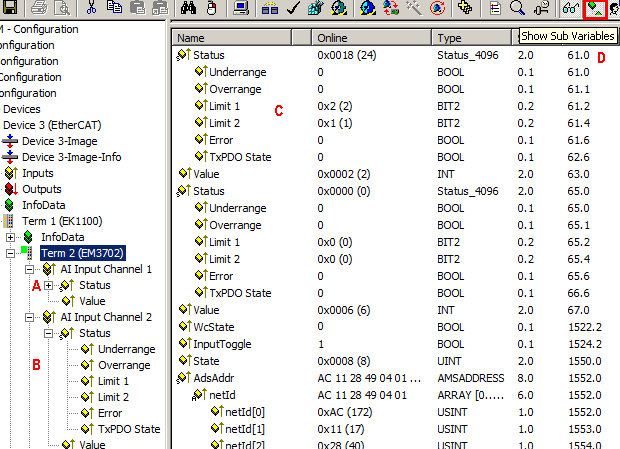Click the Scan Boxes wand icon
Viewport: 620px width, 449px height.
pos(414,7)
